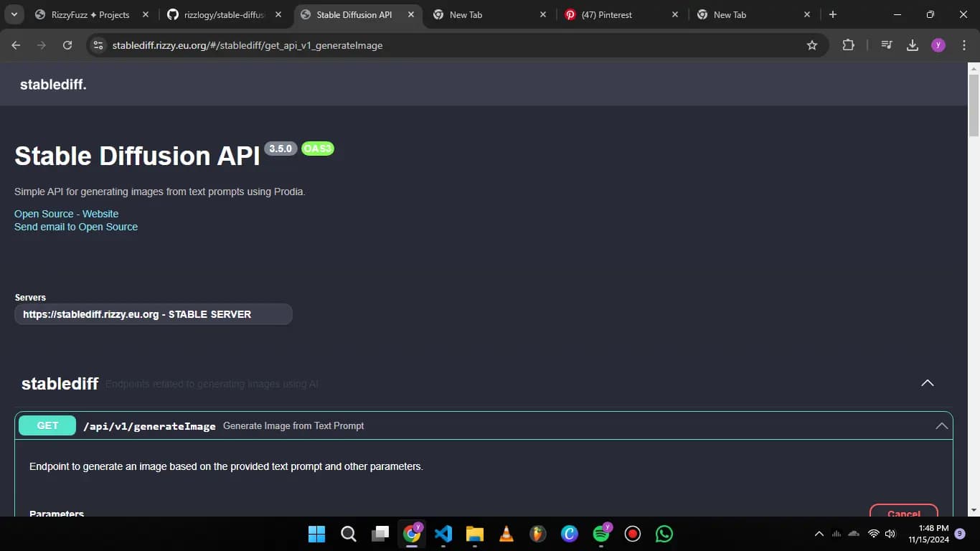Open site information icon in address bar

pos(98,45)
